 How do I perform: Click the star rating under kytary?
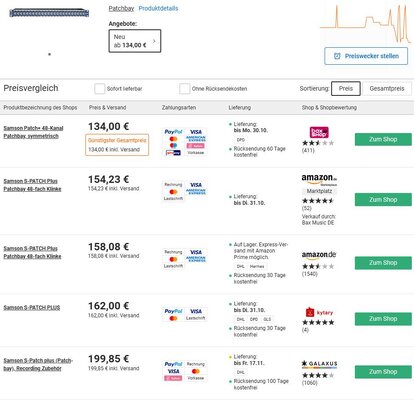[318, 322]
